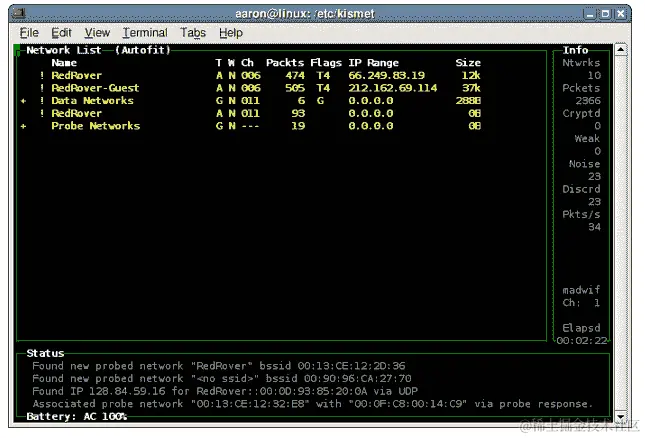
Task: Expand the Data Networks group plus sign
Action: point(23,101)
